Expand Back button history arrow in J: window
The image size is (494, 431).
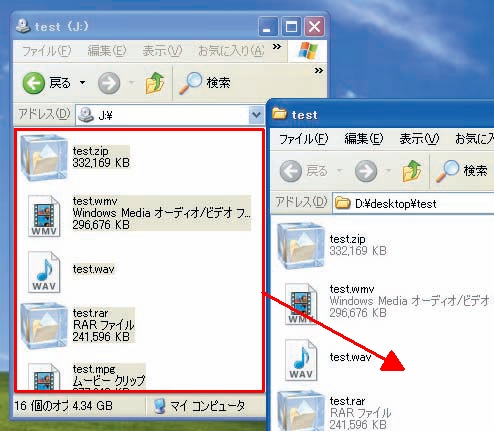[x=82, y=83]
